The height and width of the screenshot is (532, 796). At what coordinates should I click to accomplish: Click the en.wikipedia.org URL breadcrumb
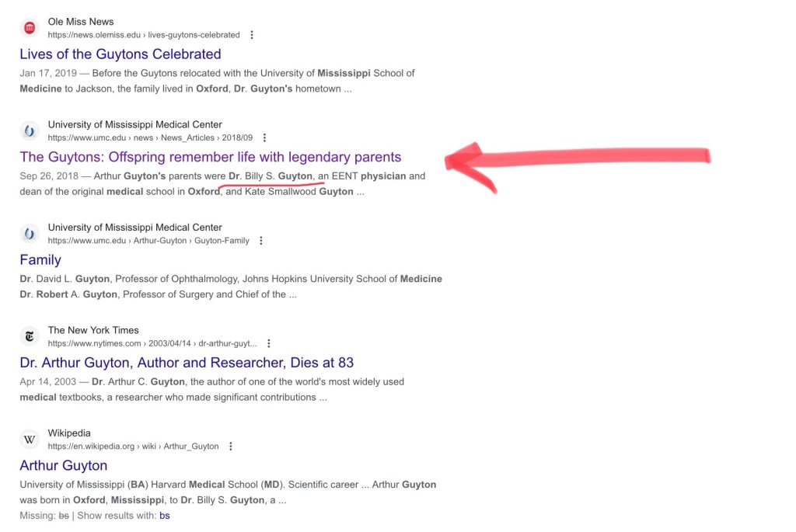[133, 447]
